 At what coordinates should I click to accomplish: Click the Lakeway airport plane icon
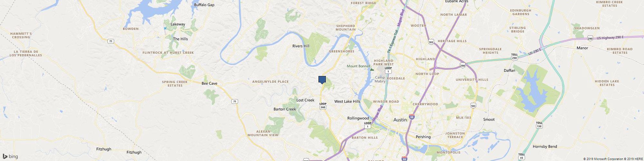tap(165, 28)
